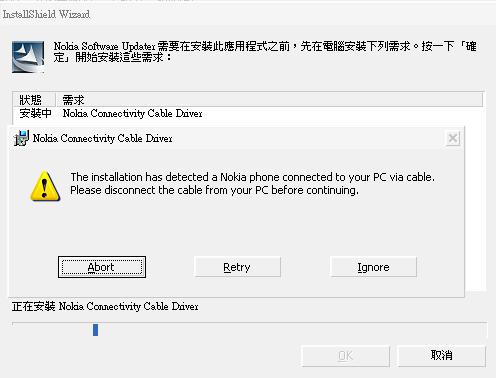Sort by the 狀態 column header
496x378 pixels.
[x=34, y=100]
